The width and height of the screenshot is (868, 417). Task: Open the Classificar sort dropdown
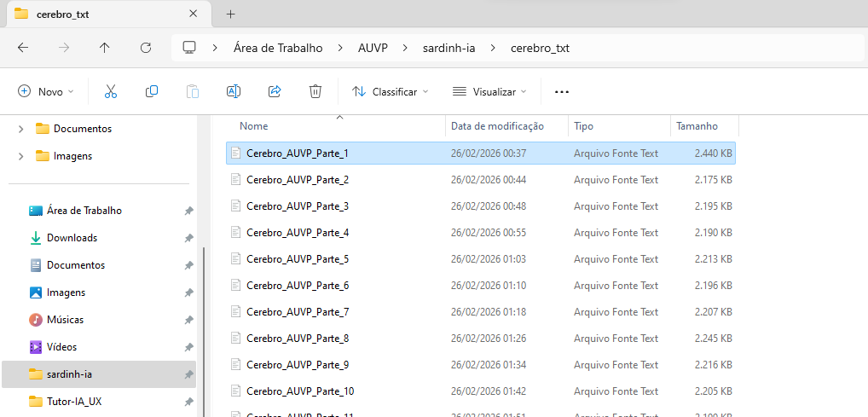pyautogui.click(x=390, y=91)
